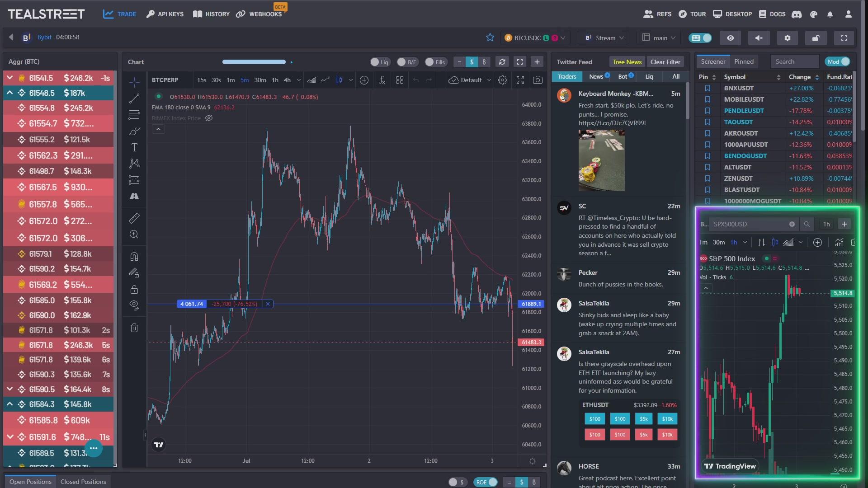Toggle the Mod switch in screener
This screenshot has height=488, width=868.
tap(838, 62)
